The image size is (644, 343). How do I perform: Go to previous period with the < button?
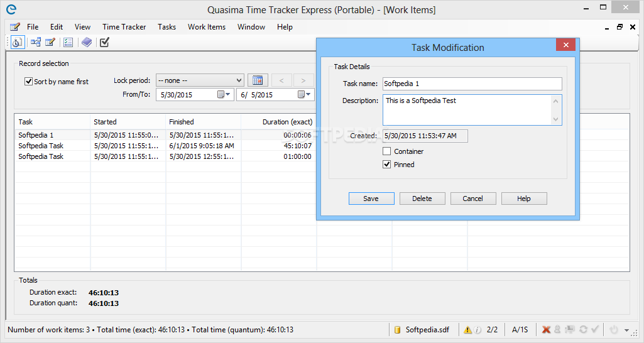click(x=281, y=80)
